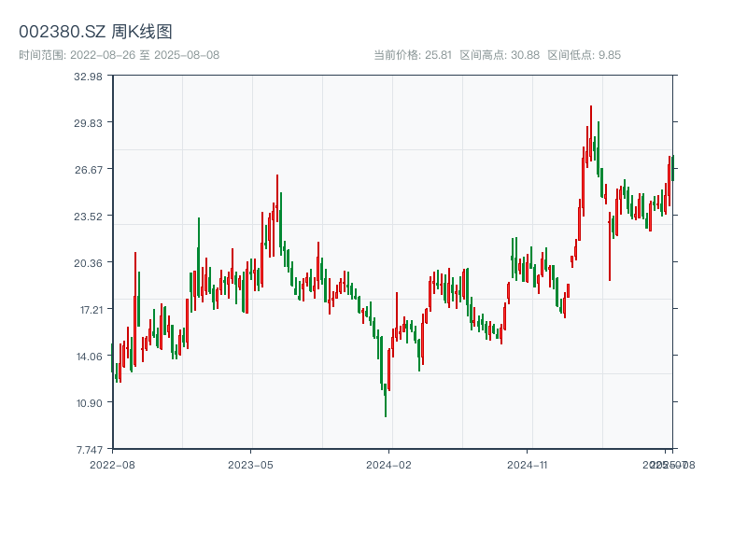Click the 17.21 y-axis price label

pos(88,310)
